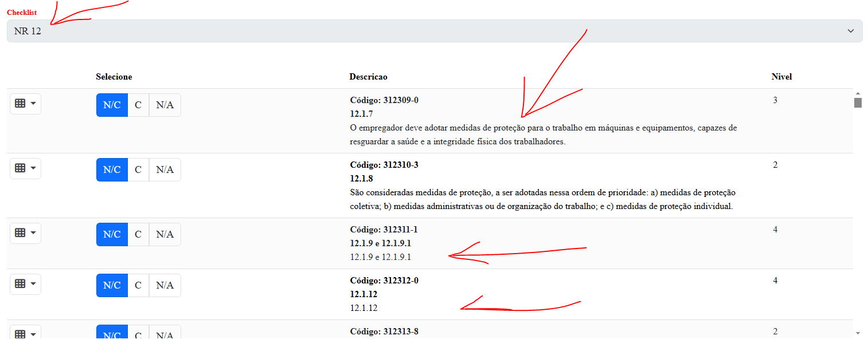Mark code 312312-0 as C

[x=138, y=285]
